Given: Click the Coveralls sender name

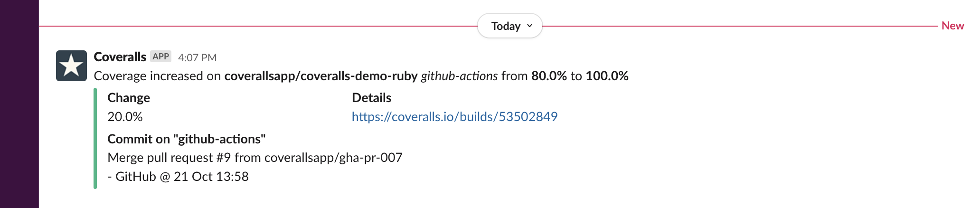Looking at the screenshot, I should point(120,57).
